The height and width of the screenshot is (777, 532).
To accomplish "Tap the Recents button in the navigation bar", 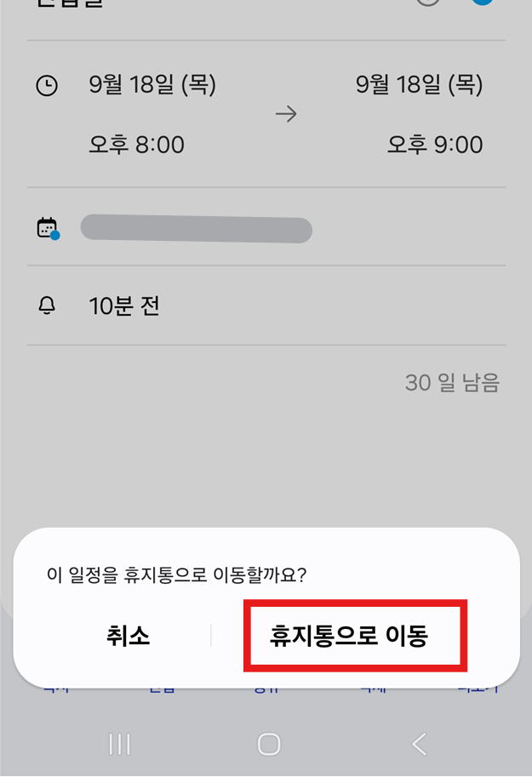I will 117,743.
